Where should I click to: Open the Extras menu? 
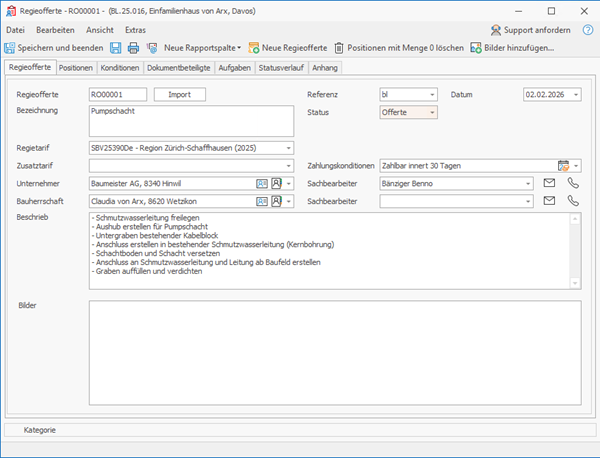[135, 30]
